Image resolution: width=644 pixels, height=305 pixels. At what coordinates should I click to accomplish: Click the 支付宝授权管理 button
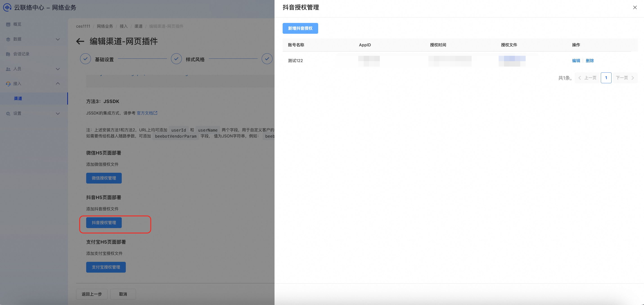(x=106, y=267)
